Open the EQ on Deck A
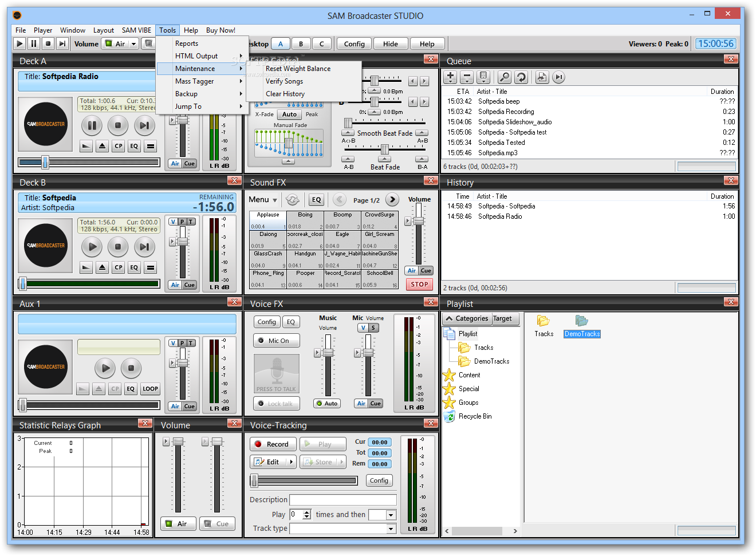 [134, 146]
